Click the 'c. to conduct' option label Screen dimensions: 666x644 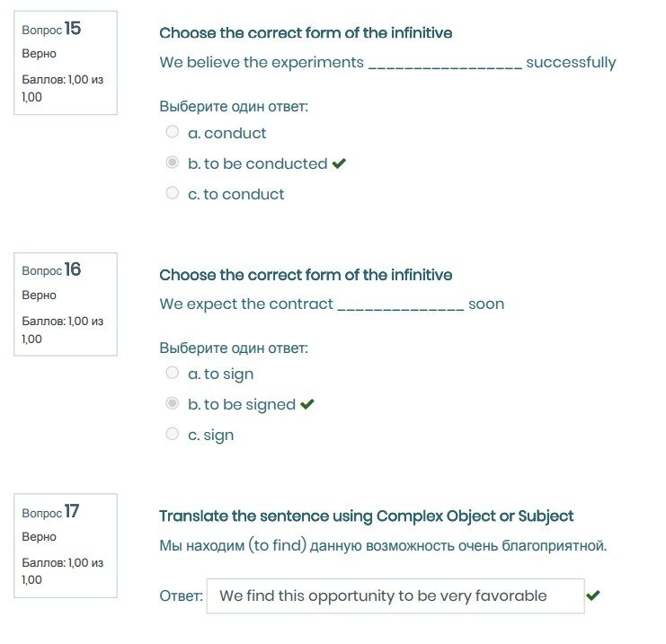point(236,194)
